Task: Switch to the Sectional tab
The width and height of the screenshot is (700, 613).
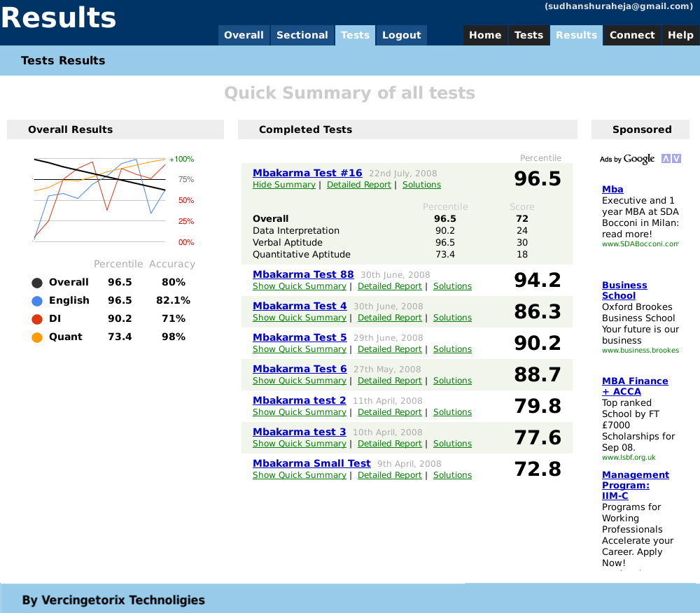Action: point(302,35)
